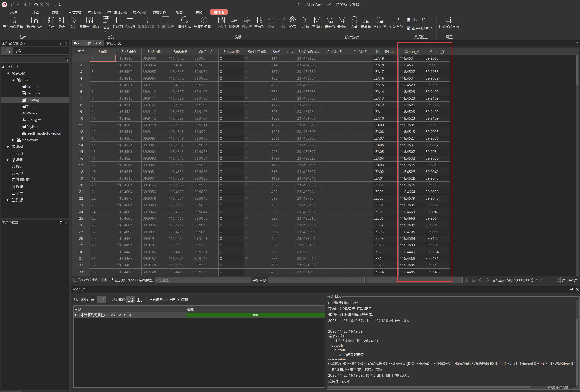
Task: Close the Building@CBD tab
Action: pyautogui.click(x=100, y=43)
